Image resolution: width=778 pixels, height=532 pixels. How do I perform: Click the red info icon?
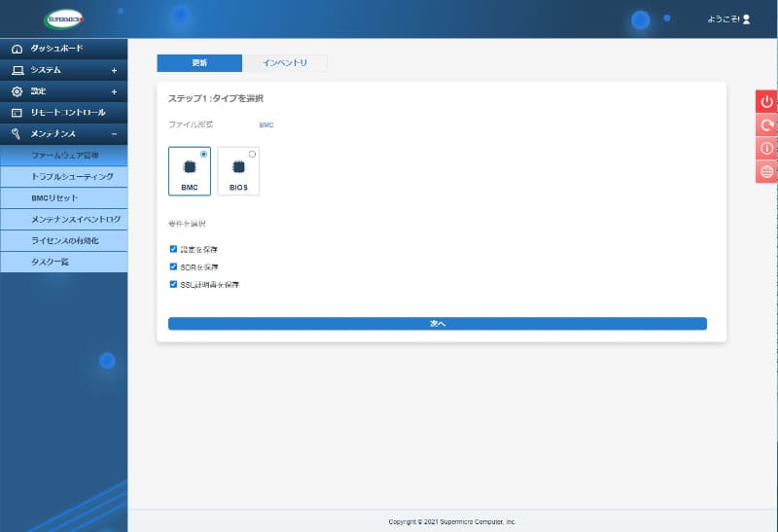(766, 149)
